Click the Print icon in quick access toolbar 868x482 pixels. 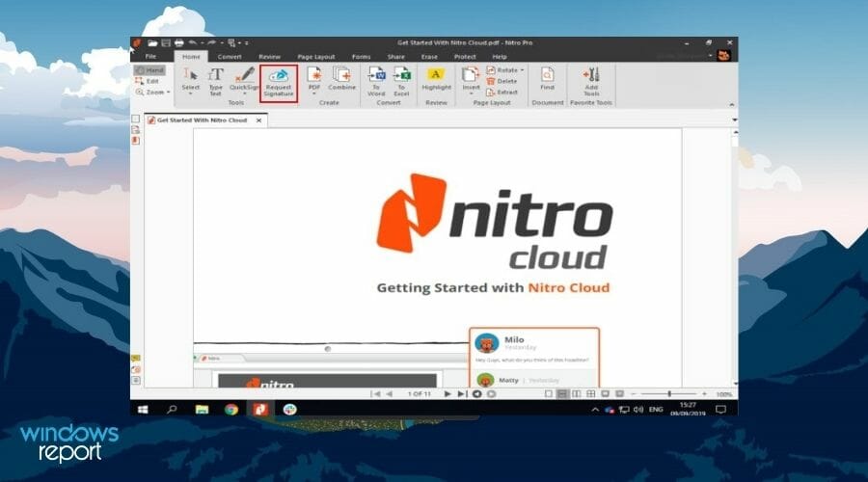178,42
